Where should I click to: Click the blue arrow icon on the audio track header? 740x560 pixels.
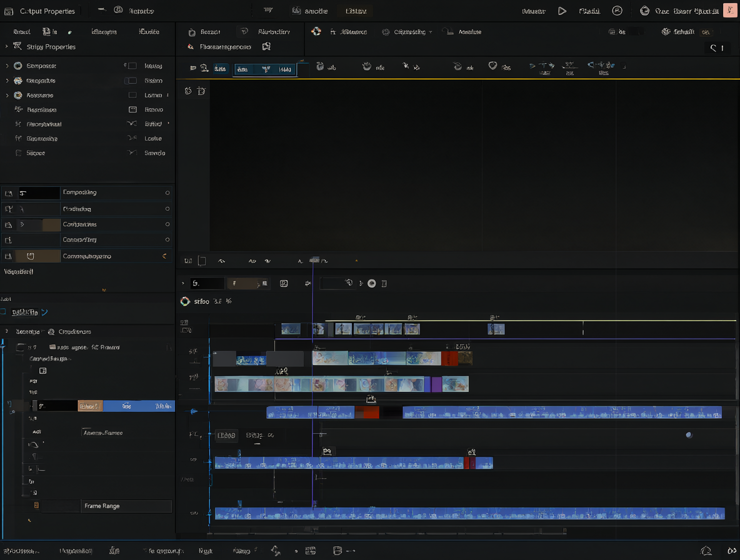pyautogui.click(x=194, y=411)
